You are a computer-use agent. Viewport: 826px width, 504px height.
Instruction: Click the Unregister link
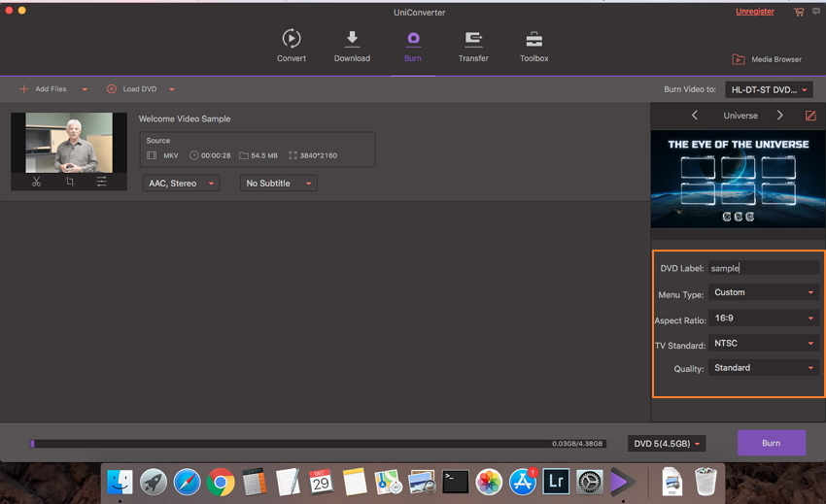click(755, 12)
